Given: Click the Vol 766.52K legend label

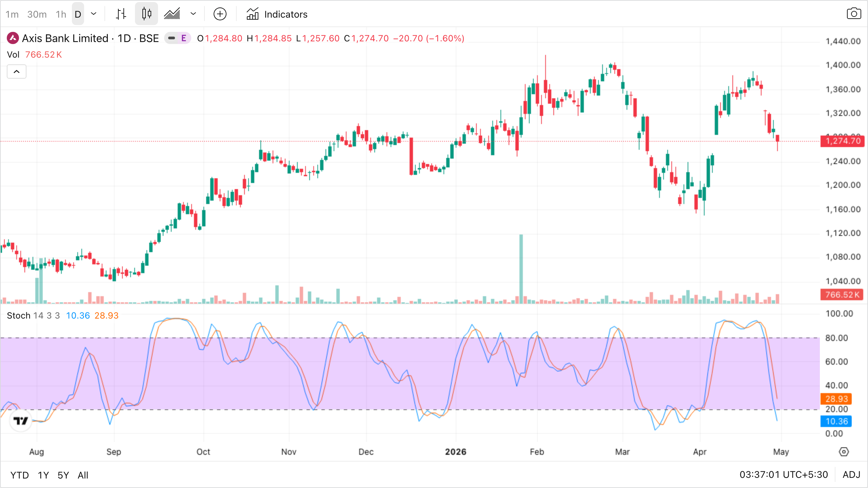Looking at the screenshot, I should (x=34, y=55).
